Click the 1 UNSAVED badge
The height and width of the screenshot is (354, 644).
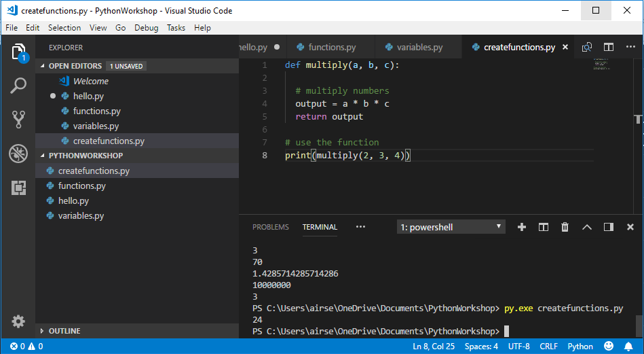click(126, 66)
